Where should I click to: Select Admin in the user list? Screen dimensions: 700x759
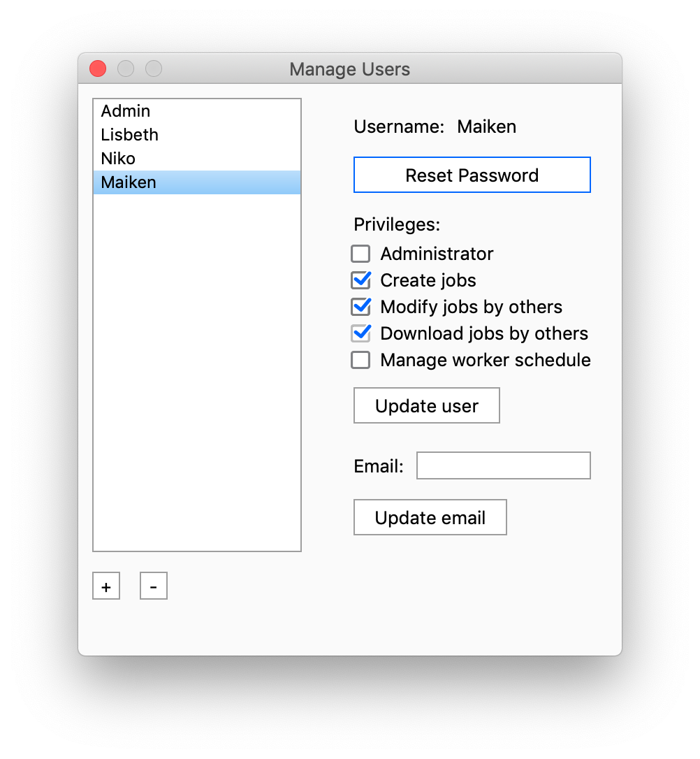pos(126,111)
